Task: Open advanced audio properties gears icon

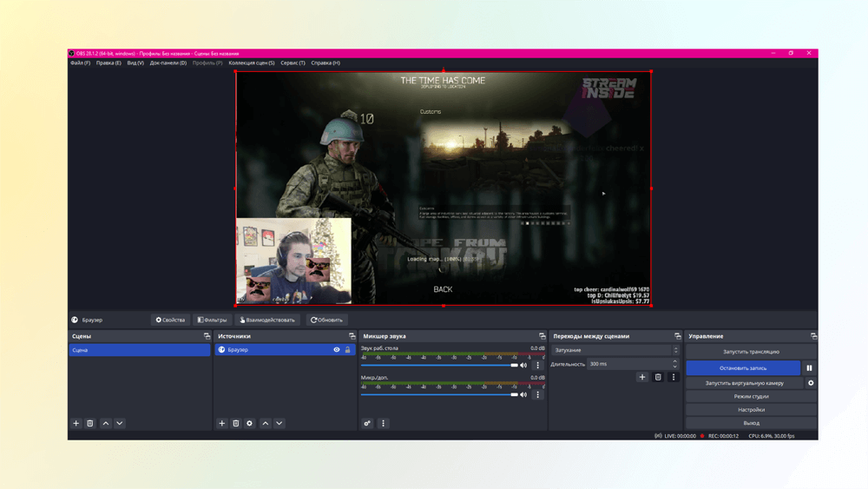Action: pyautogui.click(x=367, y=423)
